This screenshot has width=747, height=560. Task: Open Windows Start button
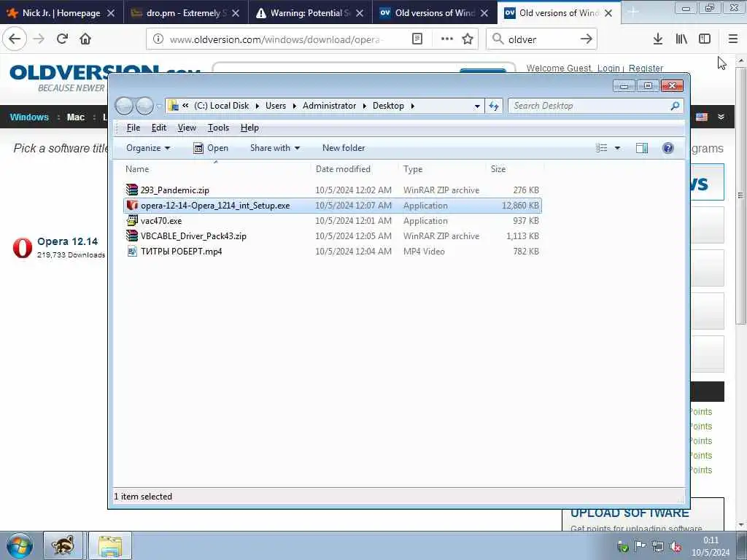(x=20, y=545)
